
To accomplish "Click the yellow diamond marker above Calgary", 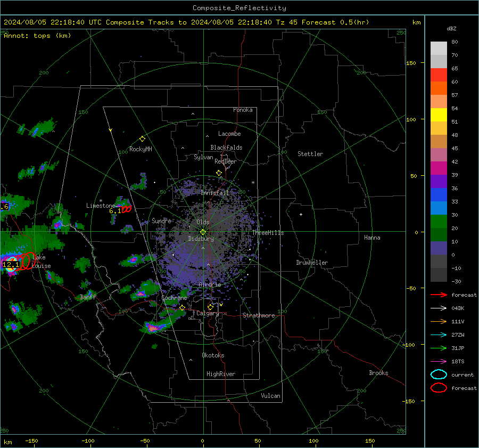I will coord(210,307).
